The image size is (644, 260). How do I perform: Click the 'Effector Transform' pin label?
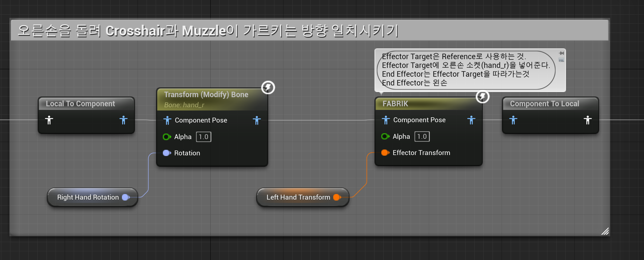(x=421, y=153)
